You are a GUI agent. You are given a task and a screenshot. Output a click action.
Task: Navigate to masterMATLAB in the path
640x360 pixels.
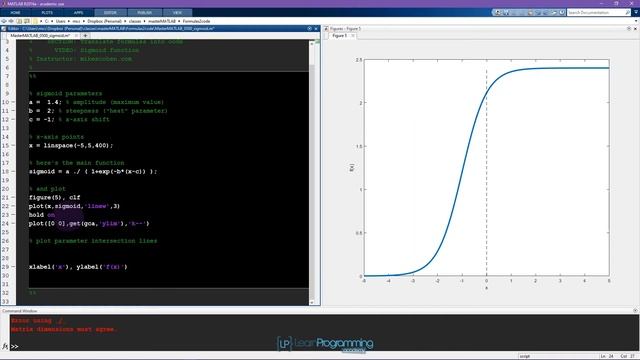[x=162, y=21]
